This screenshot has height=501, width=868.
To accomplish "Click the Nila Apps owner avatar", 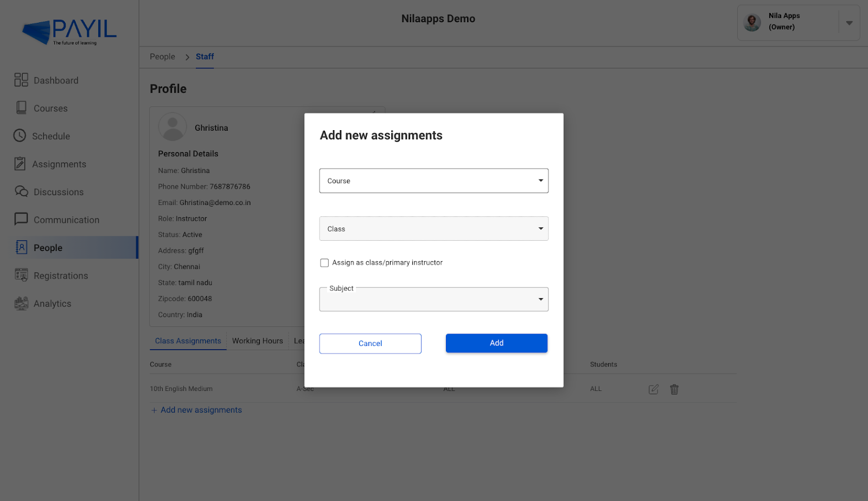I will (752, 22).
